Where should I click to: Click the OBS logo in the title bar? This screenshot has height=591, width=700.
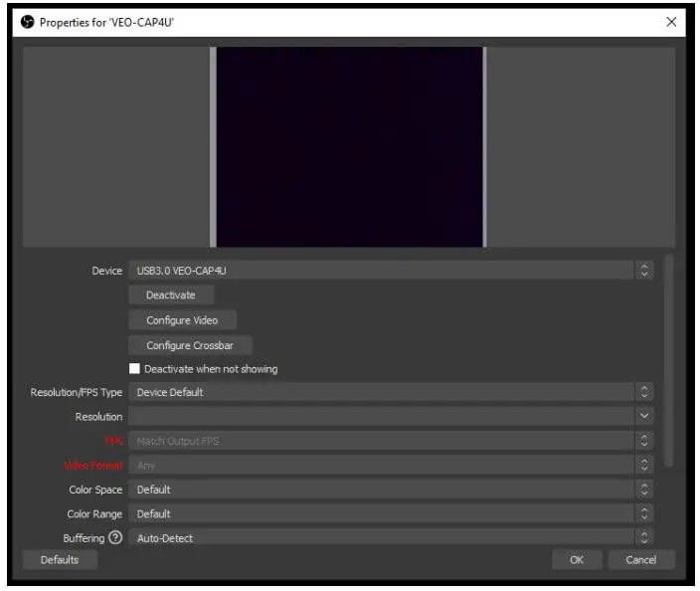28,22
